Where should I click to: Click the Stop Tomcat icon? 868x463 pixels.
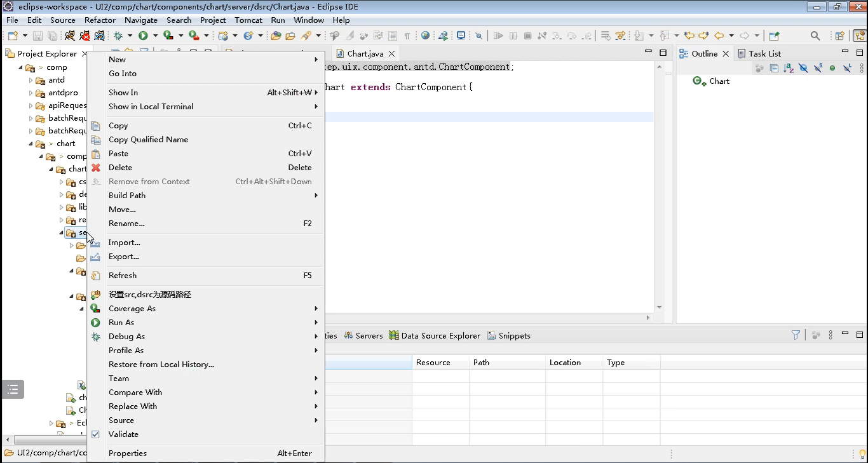click(x=85, y=36)
